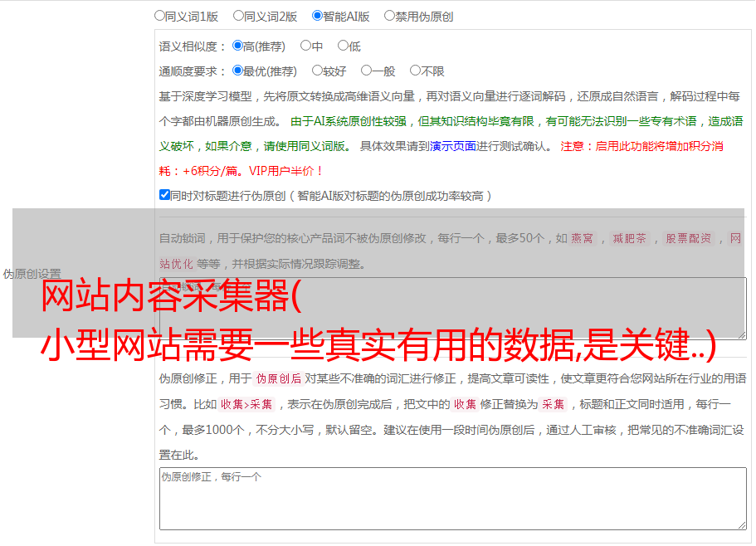Set 通顺度要求 to 一般
This screenshot has width=756, height=546.
tap(367, 71)
